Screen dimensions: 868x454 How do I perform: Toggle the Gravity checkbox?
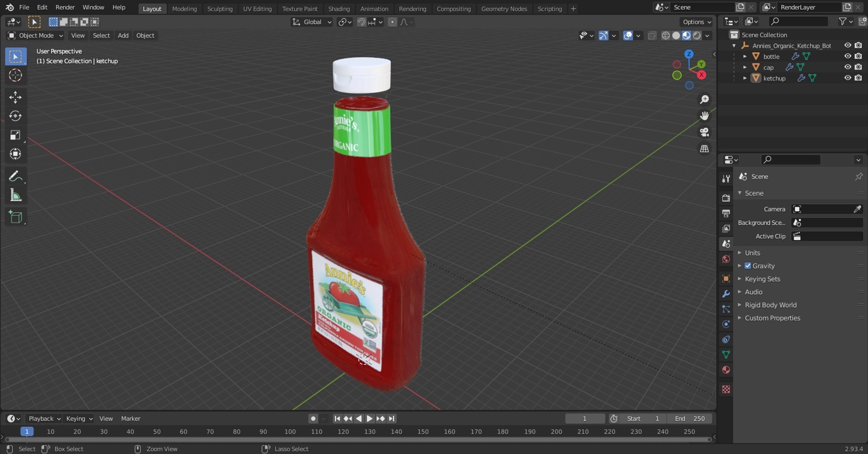click(x=748, y=266)
